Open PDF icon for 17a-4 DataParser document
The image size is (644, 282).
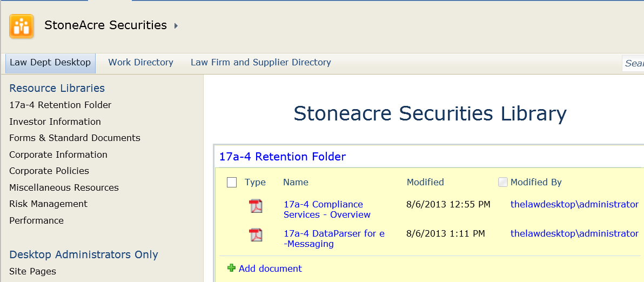click(x=256, y=235)
